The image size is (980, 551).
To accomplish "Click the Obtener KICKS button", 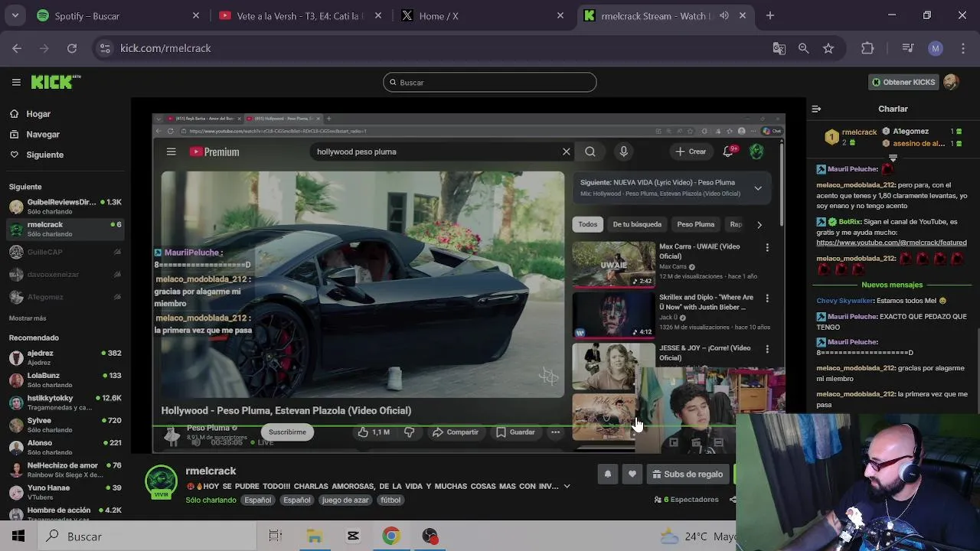I will (x=903, y=82).
